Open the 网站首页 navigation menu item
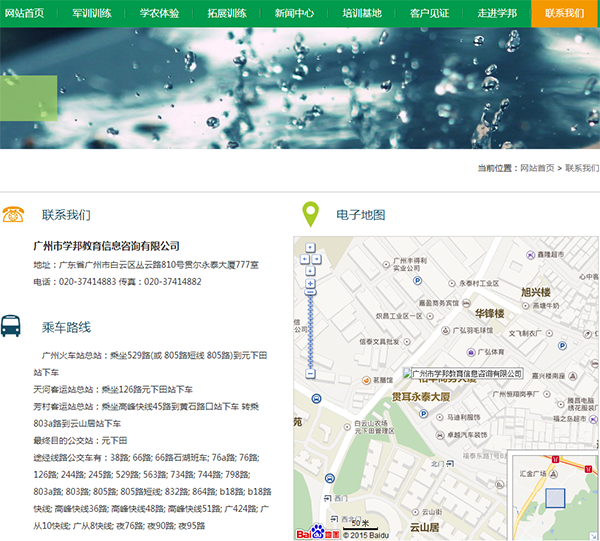 click(25, 13)
